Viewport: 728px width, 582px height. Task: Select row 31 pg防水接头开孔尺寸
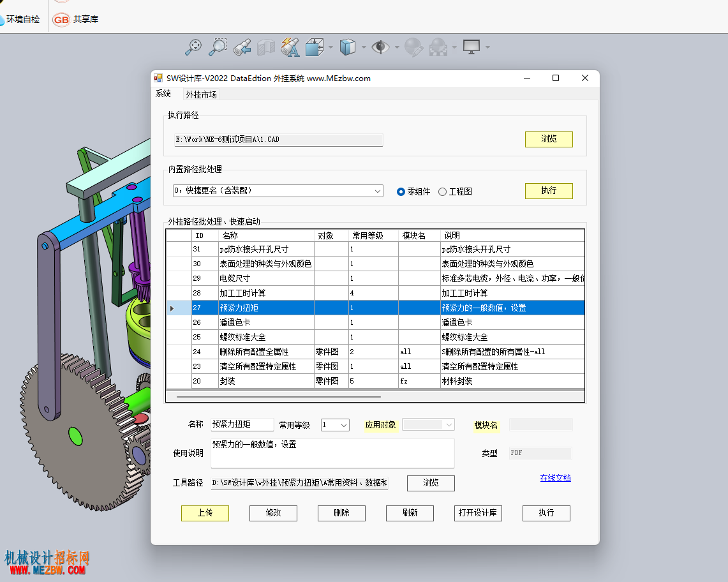point(375,250)
